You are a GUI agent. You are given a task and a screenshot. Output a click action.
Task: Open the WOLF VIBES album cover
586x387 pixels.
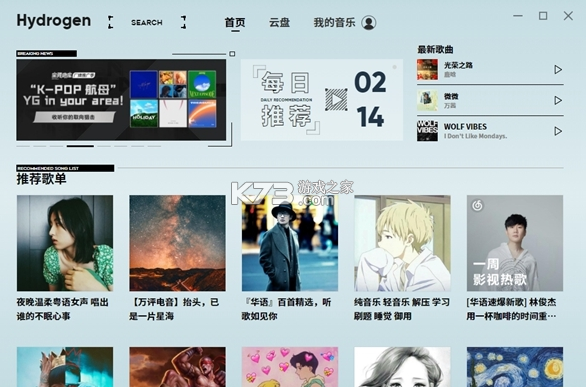427,131
